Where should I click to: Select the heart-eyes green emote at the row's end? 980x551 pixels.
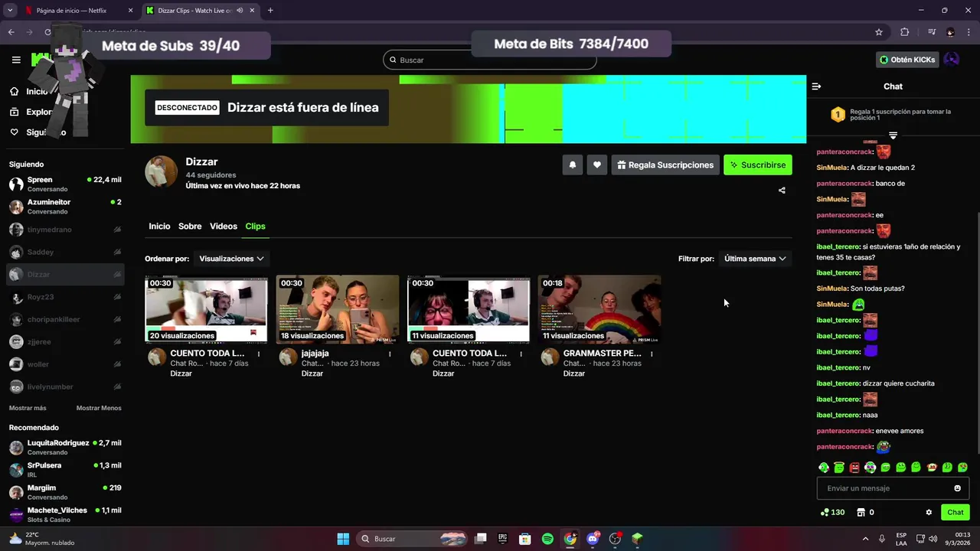(962, 467)
